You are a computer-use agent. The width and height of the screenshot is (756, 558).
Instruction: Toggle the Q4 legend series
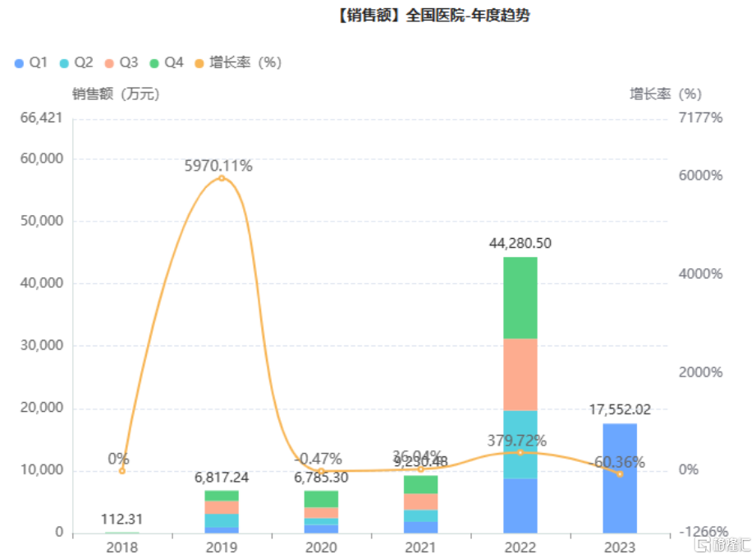pos(167,62)
